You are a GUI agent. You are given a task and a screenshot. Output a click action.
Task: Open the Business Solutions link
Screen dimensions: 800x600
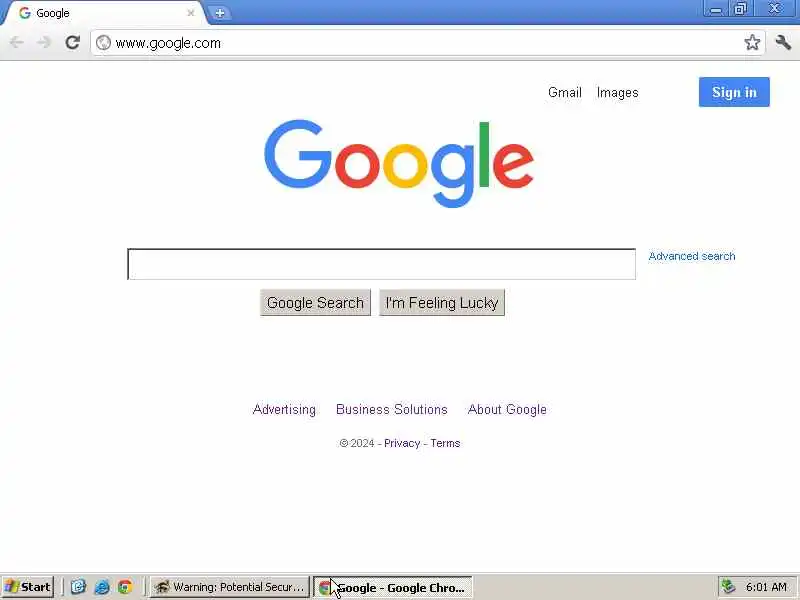click(x=392, y=409)
